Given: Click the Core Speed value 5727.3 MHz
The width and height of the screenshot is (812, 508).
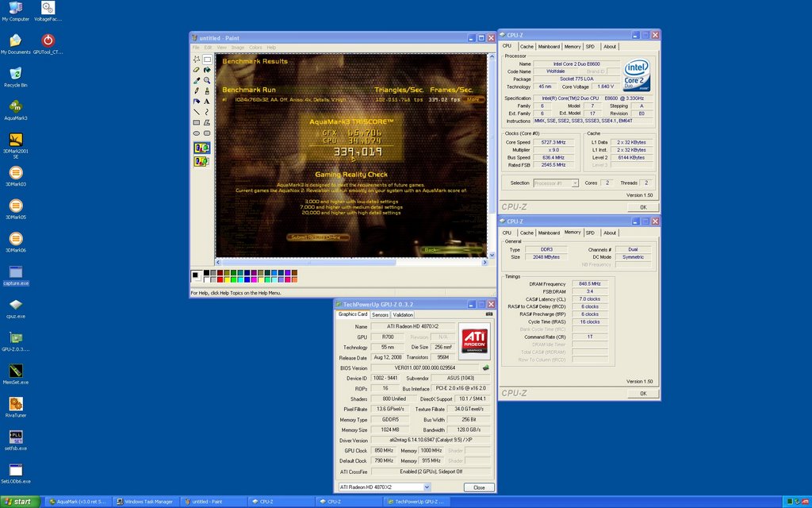Looking at the screenshot, I should [553, 142].
